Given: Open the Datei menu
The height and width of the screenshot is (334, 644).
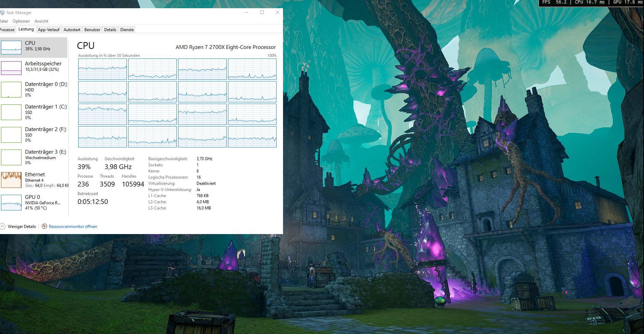Looking at the screenshot, I should click(4, 21).
